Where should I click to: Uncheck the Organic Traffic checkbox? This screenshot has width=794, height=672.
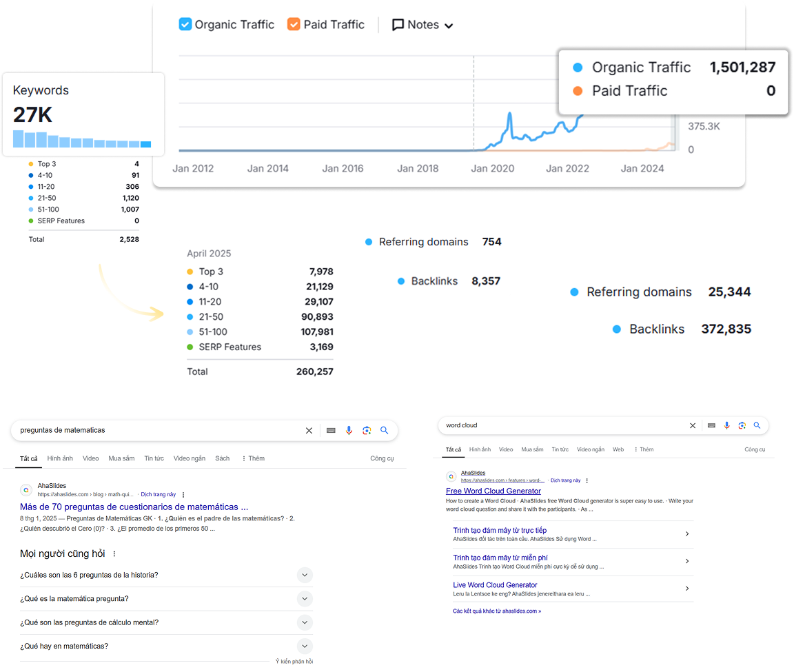coord(185,25)
